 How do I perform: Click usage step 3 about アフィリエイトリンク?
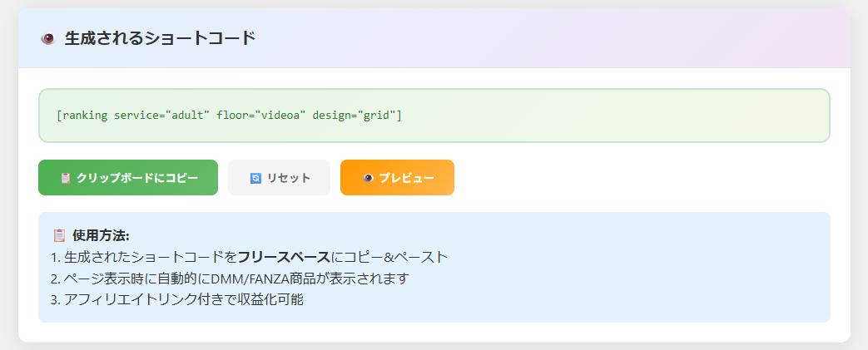176,300
